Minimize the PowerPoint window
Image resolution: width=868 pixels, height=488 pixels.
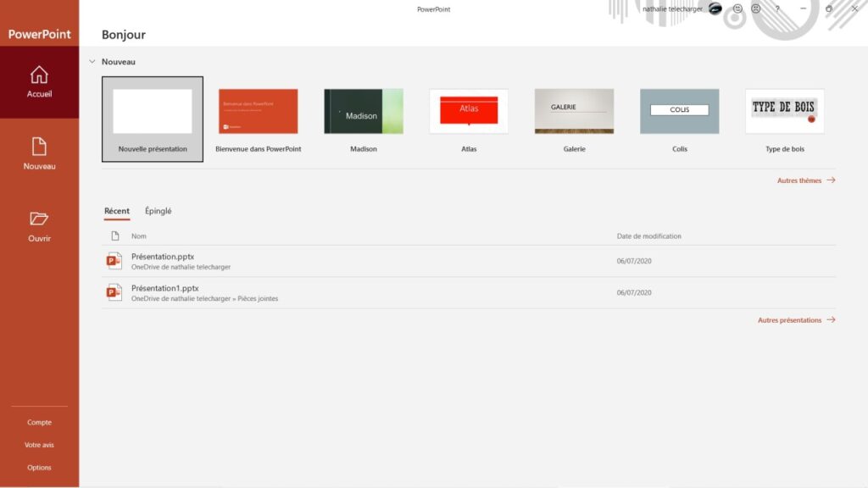804,8
